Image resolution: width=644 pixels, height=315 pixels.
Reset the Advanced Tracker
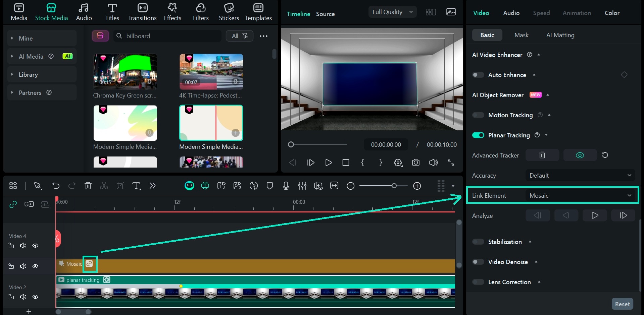(605, 155)
